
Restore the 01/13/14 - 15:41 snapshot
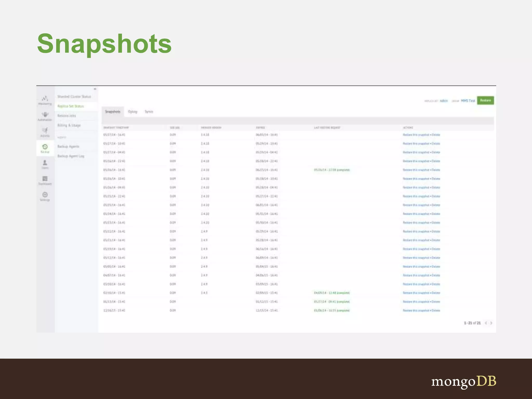416,302
